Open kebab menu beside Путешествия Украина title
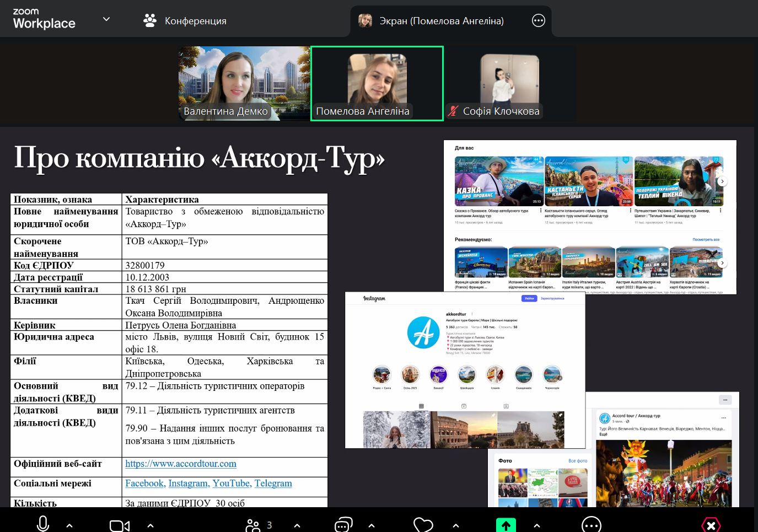This screenshot has width=758, height=532. (x=721, y=211)
